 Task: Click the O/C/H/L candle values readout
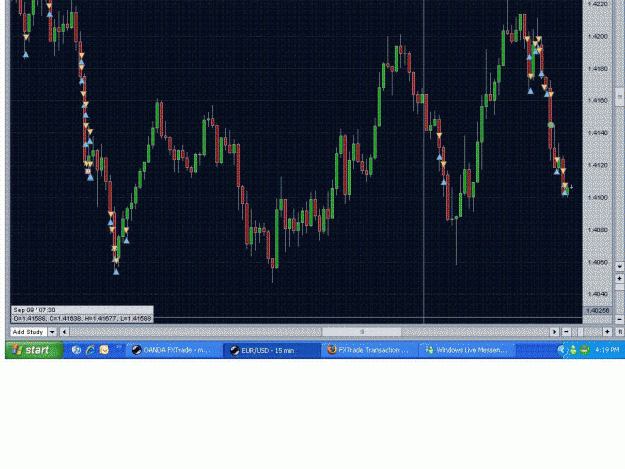point(82,318)
